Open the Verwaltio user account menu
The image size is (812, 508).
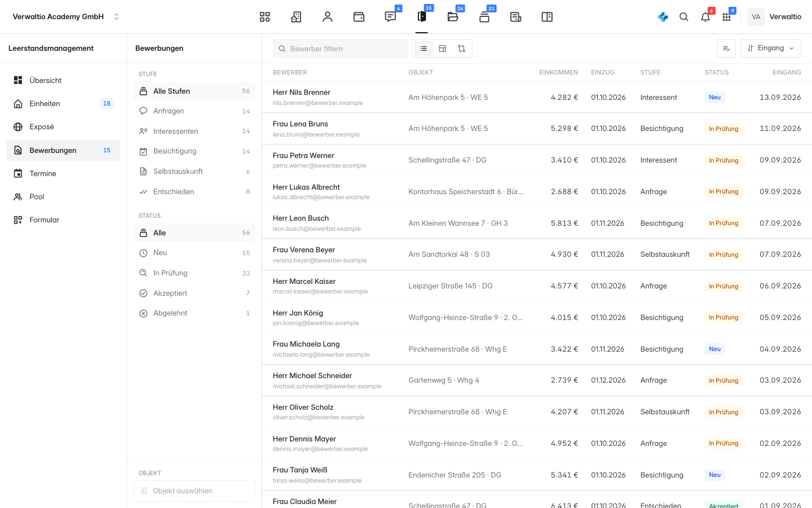(x=774, y=17)
